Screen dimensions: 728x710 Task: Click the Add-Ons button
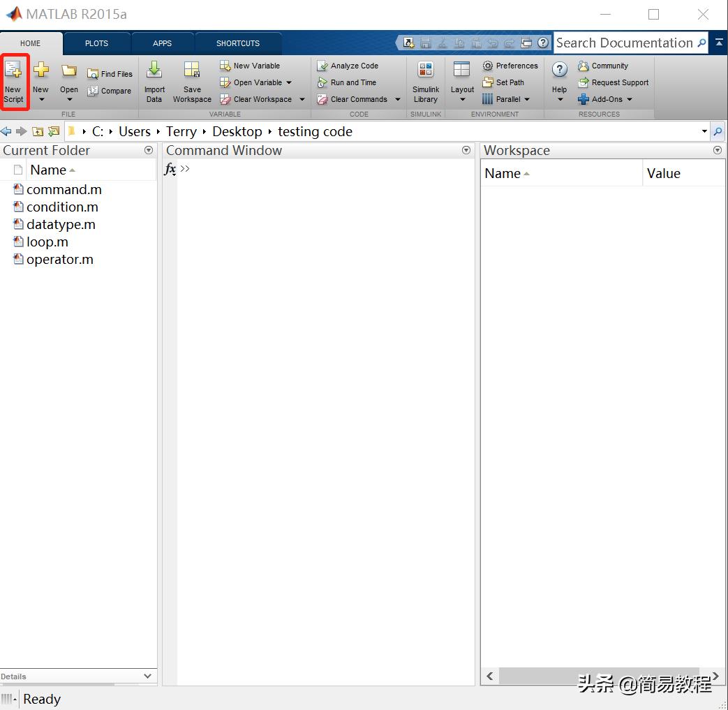[600, 99]
